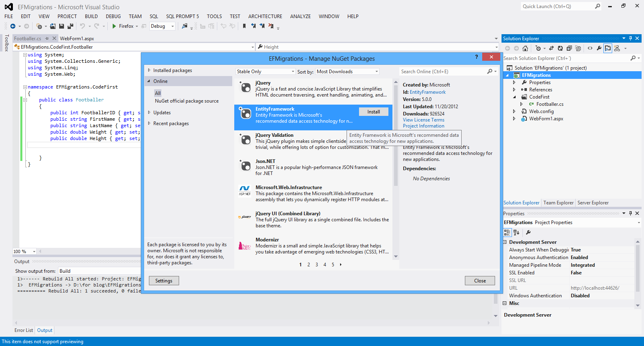The height and width of the screenshot is (346, 644).
Task: Switch to the Error List tab
Action: 24,330
